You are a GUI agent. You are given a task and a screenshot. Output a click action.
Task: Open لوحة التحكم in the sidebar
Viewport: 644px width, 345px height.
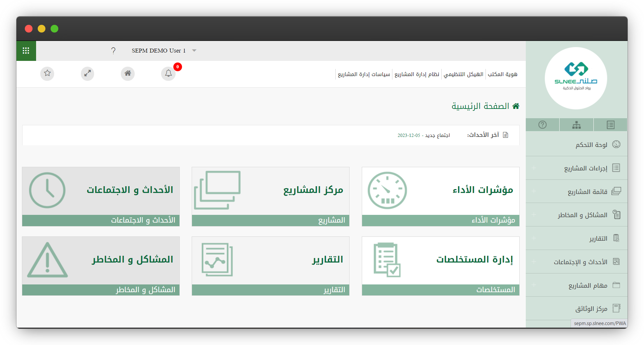point(591,145)
